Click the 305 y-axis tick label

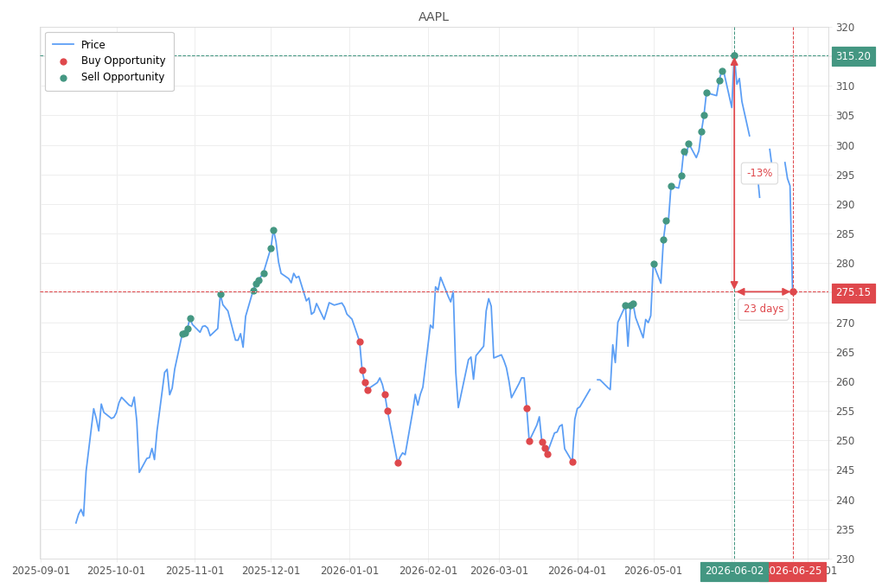click(x=845, y=115)
